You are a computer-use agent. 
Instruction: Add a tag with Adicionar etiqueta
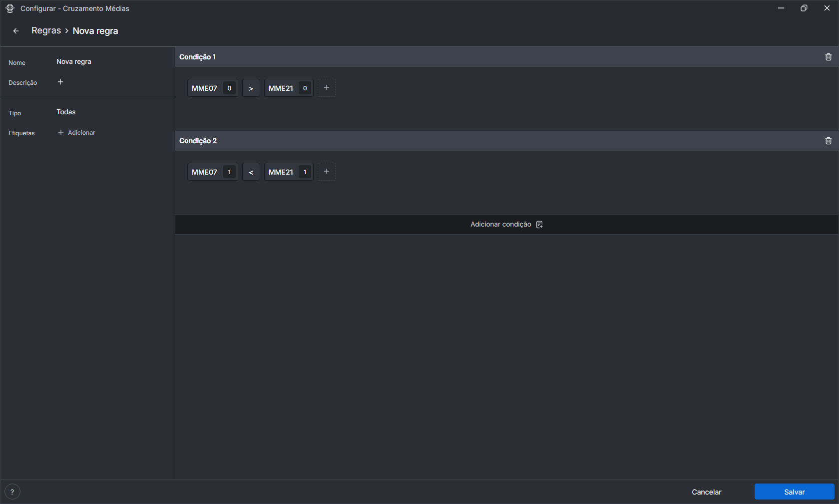[77, 133]
